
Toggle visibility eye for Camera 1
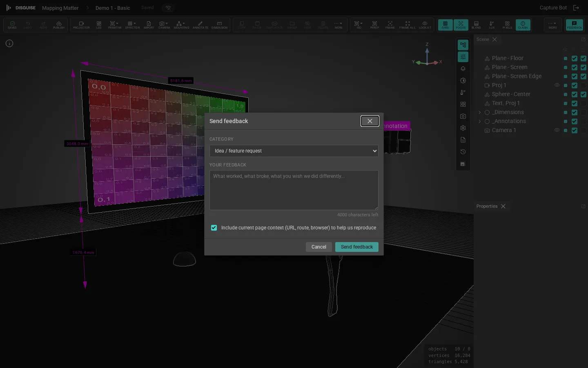557,130
